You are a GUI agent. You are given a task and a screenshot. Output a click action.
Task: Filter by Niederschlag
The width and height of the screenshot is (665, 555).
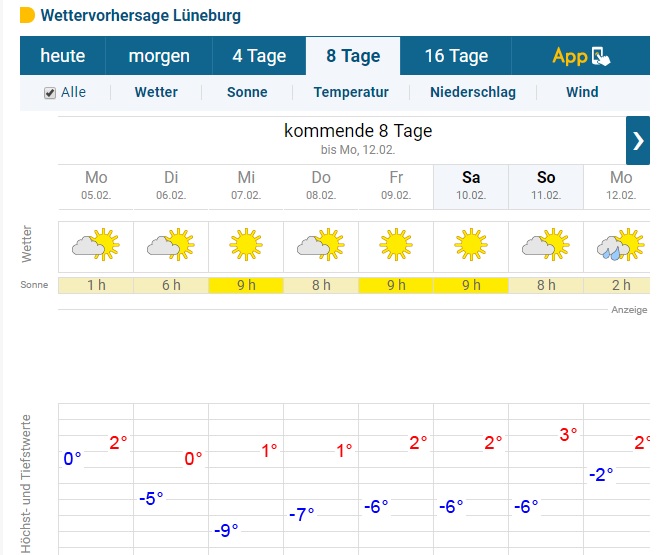tap(473, 92)
